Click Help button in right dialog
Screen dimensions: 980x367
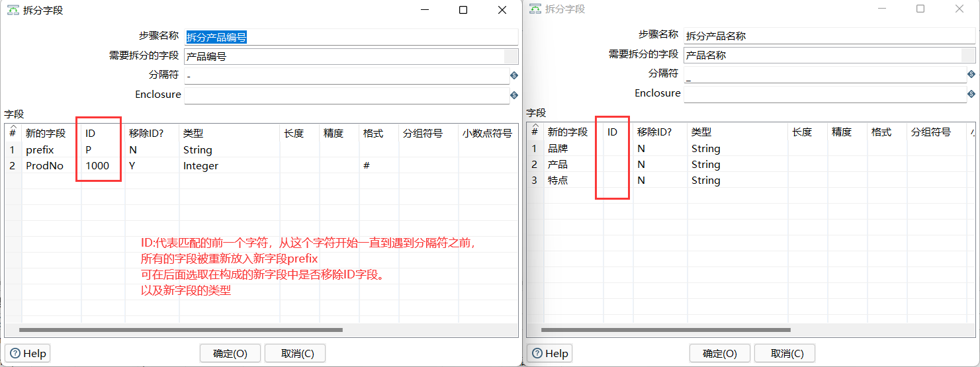click(x=549, y=353)
